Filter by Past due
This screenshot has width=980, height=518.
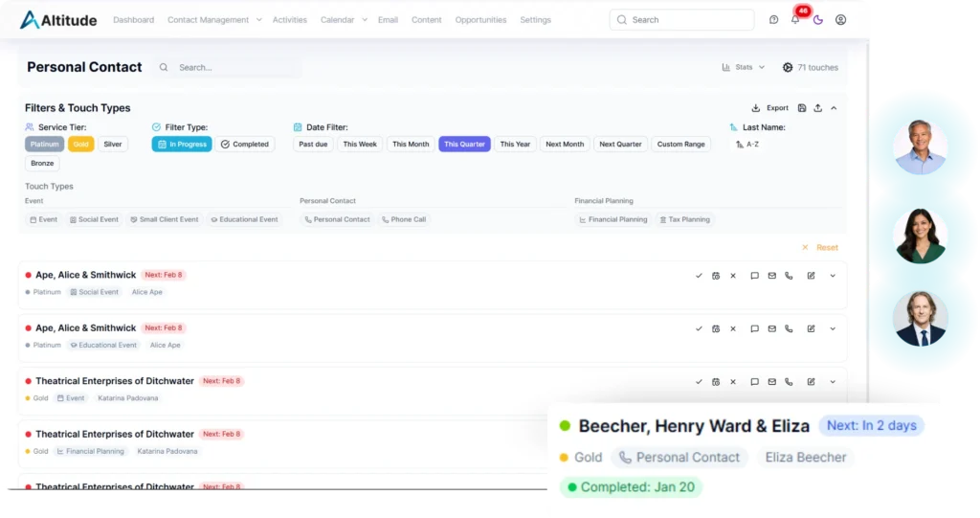[x=313, y=145]
